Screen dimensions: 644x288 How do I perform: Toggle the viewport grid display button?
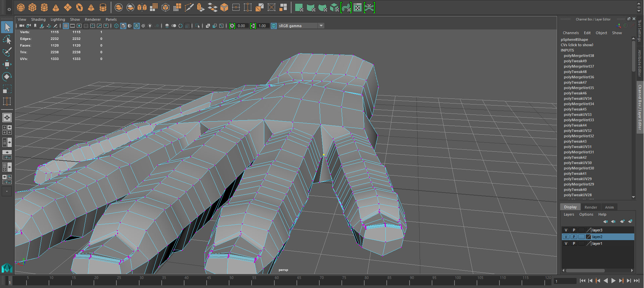point(66,26)
